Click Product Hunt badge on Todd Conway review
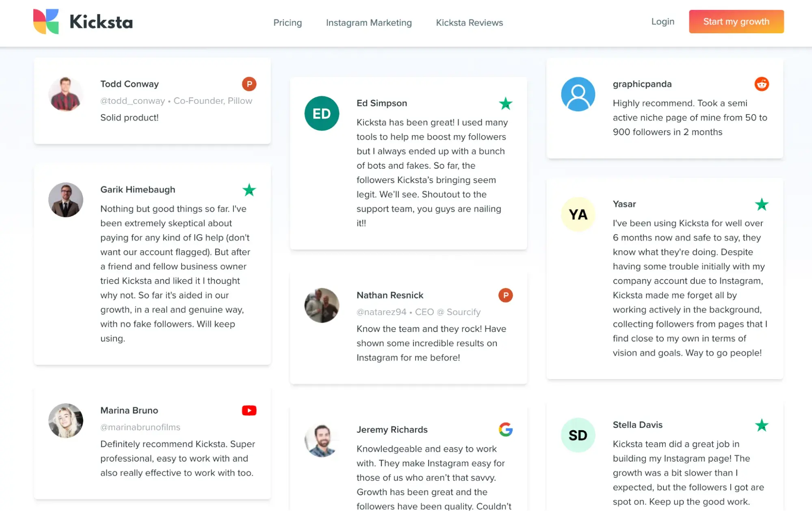 249,84
